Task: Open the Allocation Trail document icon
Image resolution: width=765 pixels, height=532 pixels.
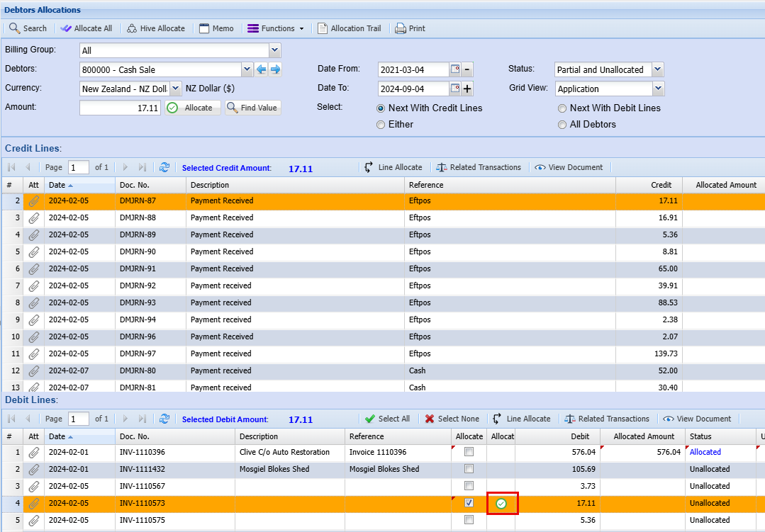Action: pos(323,28)
